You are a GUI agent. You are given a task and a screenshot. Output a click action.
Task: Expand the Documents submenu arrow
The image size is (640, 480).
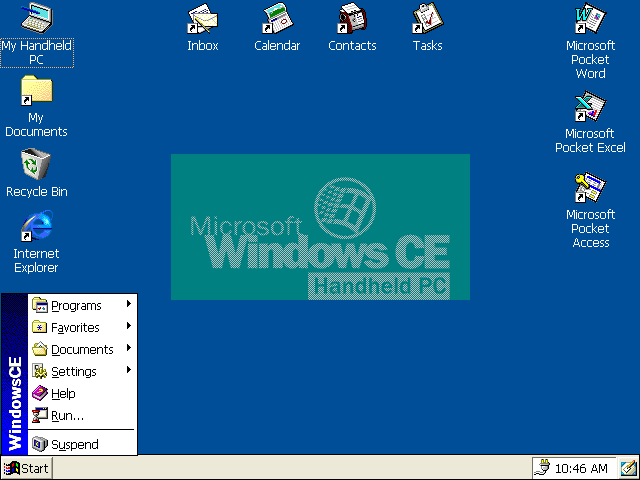click(129, 348)
